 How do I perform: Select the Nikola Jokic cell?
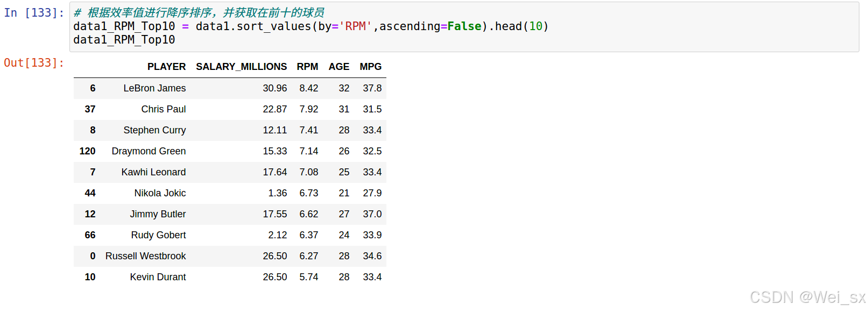tap(160, 193)
